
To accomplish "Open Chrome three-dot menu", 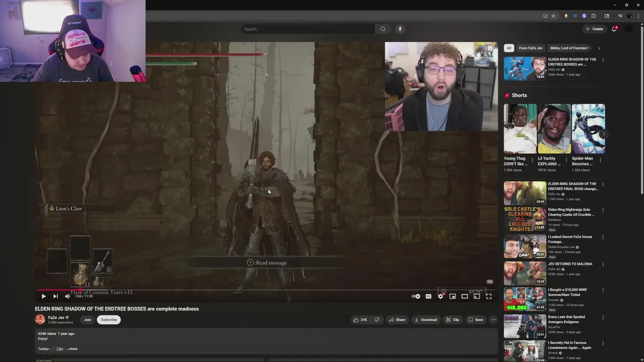I will tap(638, 16).
